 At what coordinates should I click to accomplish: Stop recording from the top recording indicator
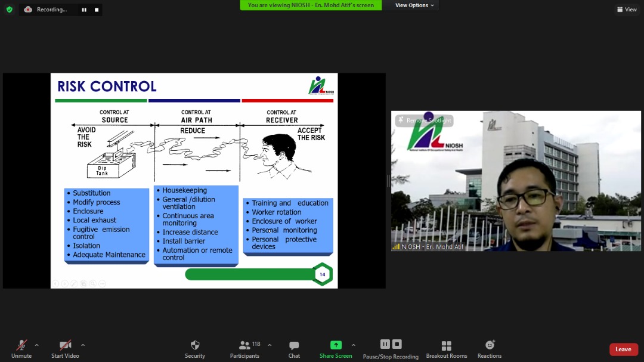tap(97, 10)
